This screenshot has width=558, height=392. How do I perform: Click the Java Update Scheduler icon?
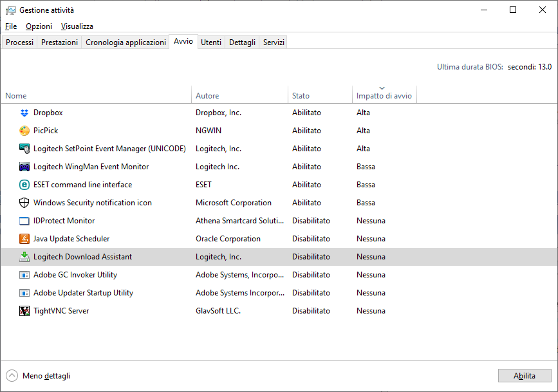24,239
